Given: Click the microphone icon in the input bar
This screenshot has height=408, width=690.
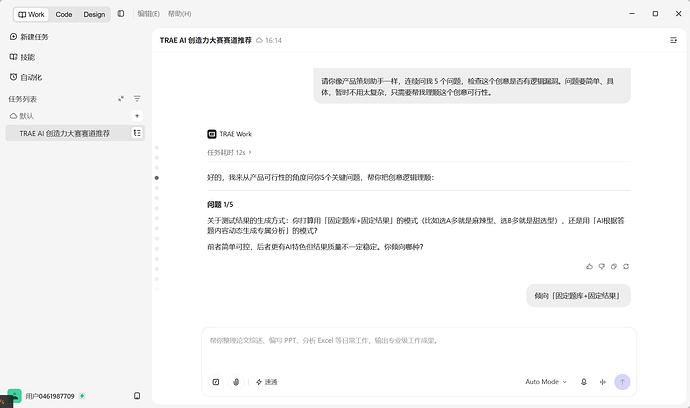Looking at the screenshot, I should tap(584, 382).
